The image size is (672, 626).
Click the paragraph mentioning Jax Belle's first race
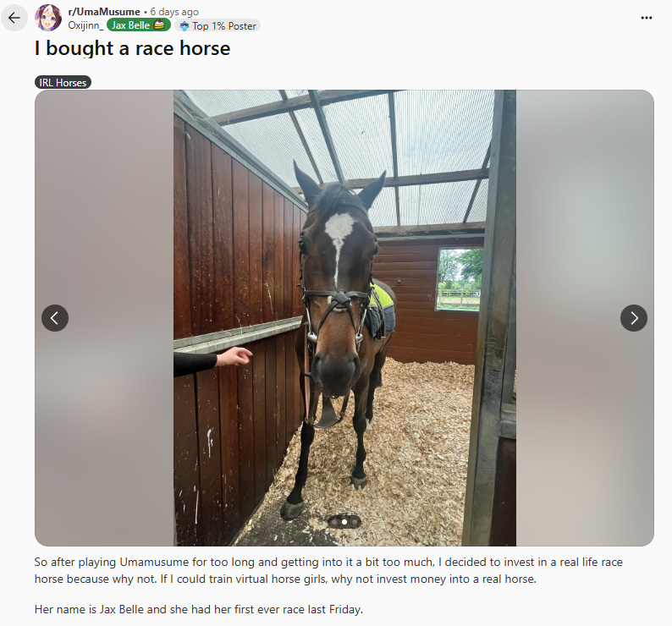pyautogui.click(x=199, y=609)
